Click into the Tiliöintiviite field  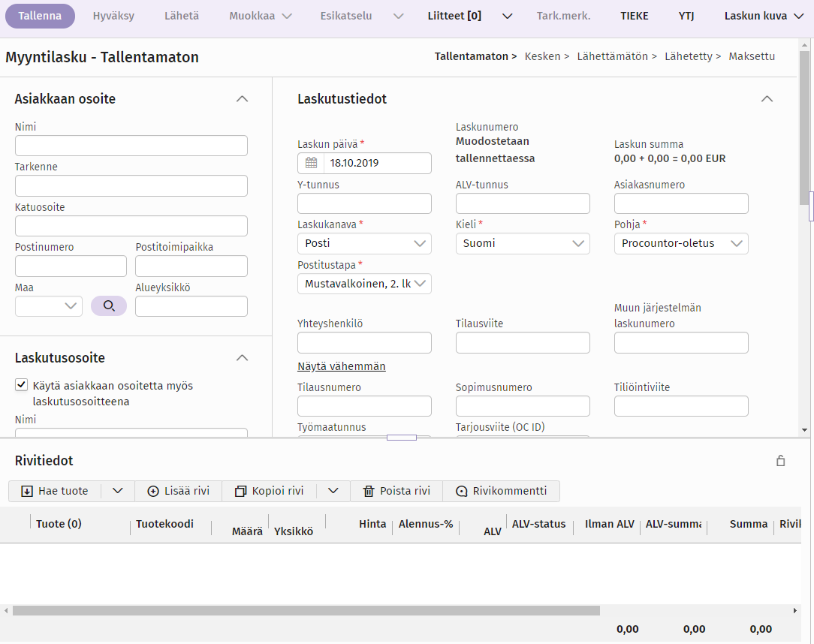tap(681, 406)
